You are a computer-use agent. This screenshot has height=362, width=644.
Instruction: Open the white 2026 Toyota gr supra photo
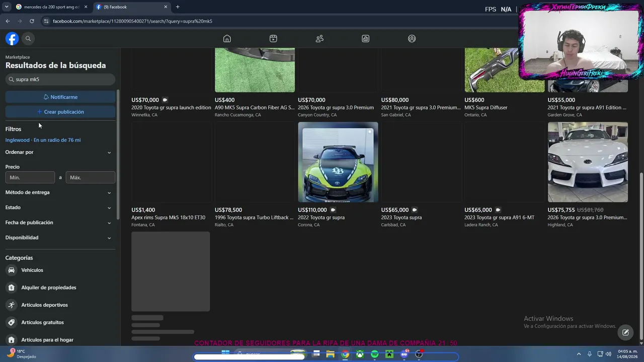[588, 162]
